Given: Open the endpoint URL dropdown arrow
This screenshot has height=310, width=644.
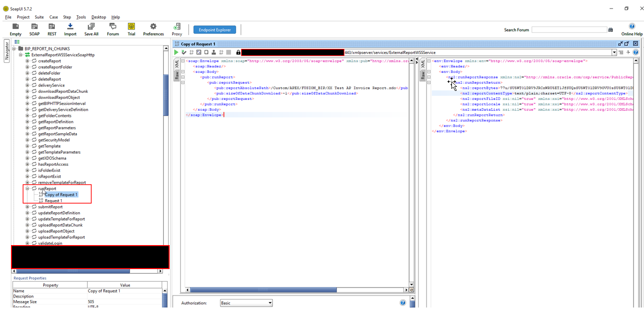Looking at the screenshot, I should tap(614, 52).
